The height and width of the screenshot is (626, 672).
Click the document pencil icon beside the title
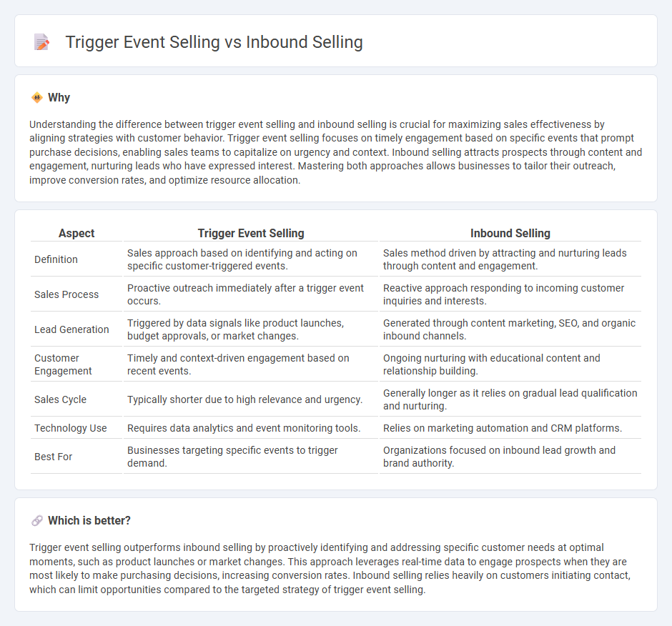click(41, 42)
